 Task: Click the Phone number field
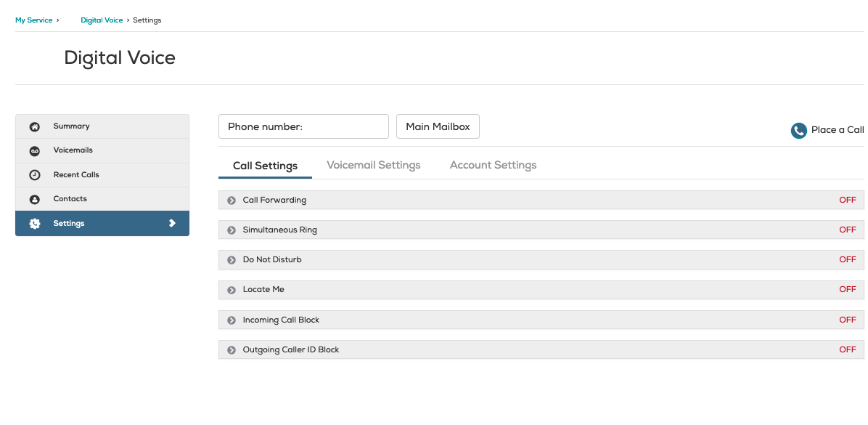pos(304,127)
